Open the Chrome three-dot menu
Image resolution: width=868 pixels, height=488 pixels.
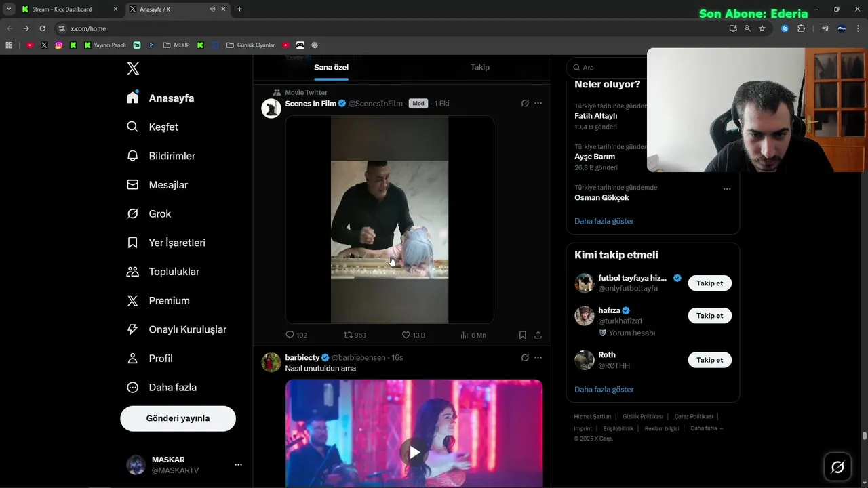coord(857,28)
